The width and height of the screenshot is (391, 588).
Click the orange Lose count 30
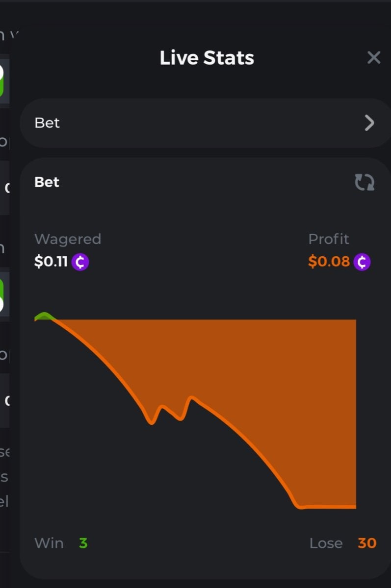coord(366,543)
